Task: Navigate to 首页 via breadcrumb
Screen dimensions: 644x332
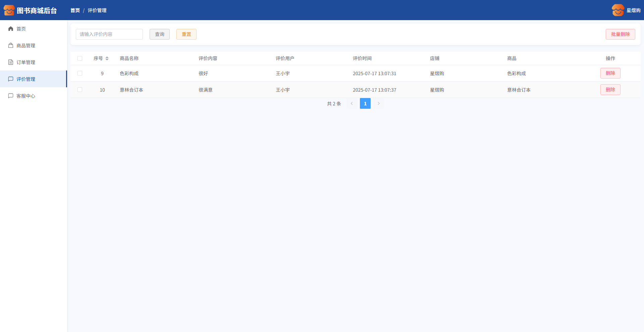Action: (75, 10)
